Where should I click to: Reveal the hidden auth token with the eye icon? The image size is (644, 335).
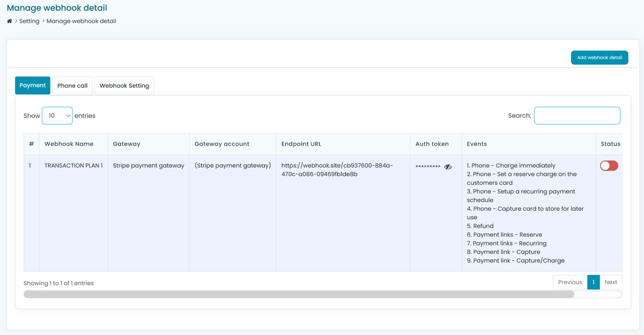[448, 166]
